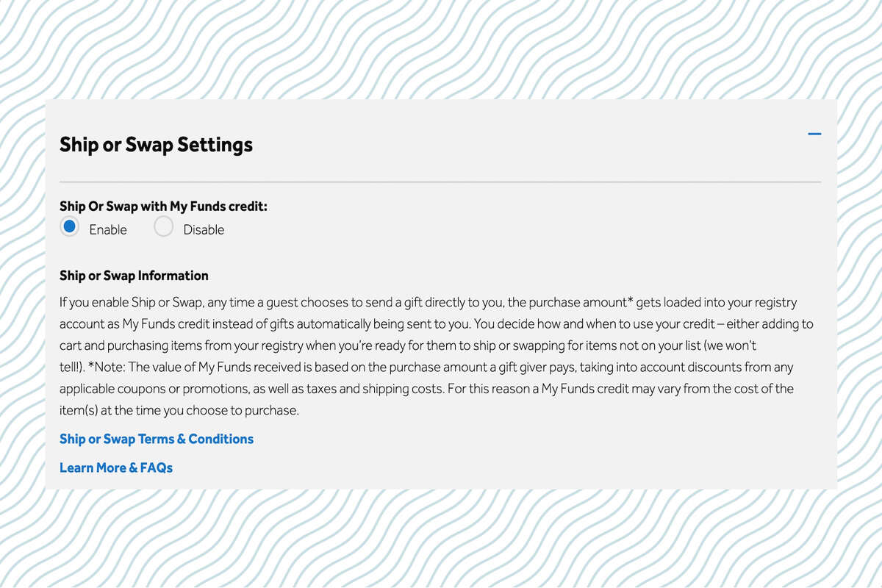Click the Ship or Swap Information subheading
882x588 pixels.
134,276
